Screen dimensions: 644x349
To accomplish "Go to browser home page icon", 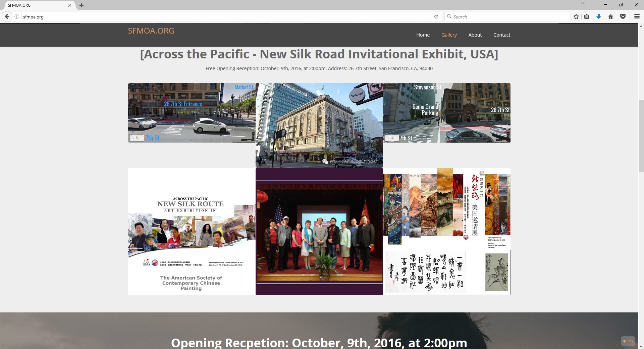I will pyautogui.click(x=611, y=16).
